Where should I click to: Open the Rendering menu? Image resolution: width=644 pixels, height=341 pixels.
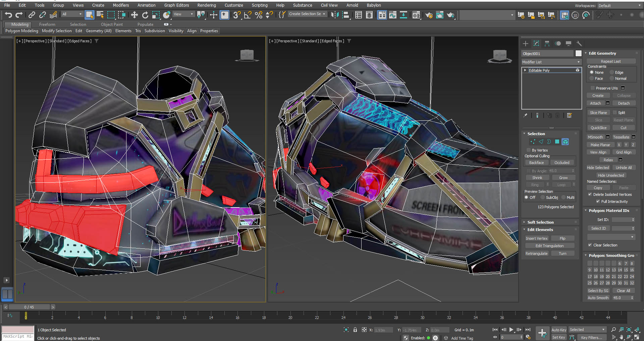point(206,5)
